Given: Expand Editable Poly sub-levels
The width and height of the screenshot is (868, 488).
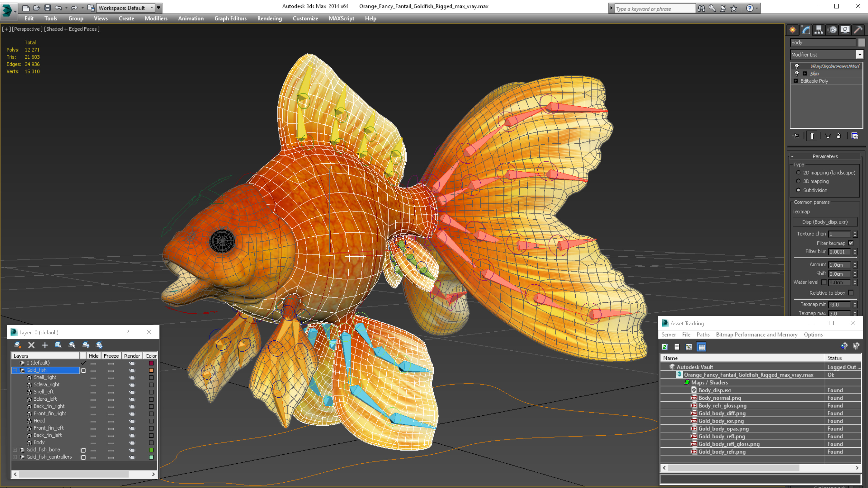Looking at the screenshot, I should (796, 81).
